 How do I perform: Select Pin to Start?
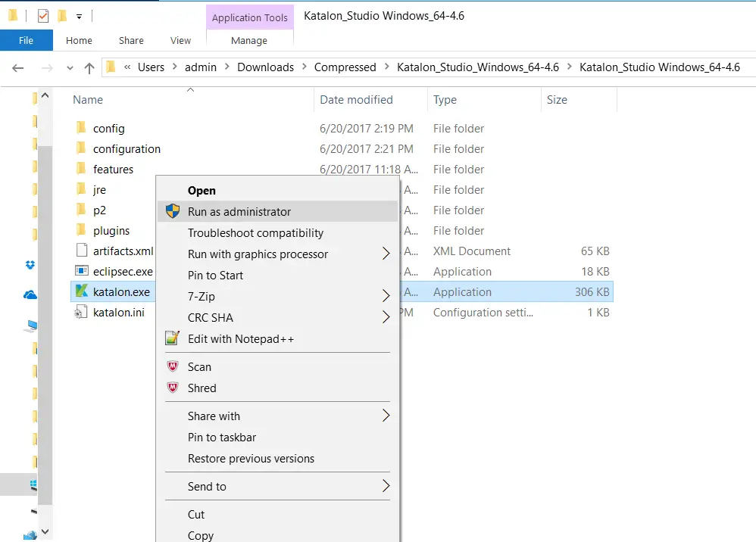click(x=278, y=275)
